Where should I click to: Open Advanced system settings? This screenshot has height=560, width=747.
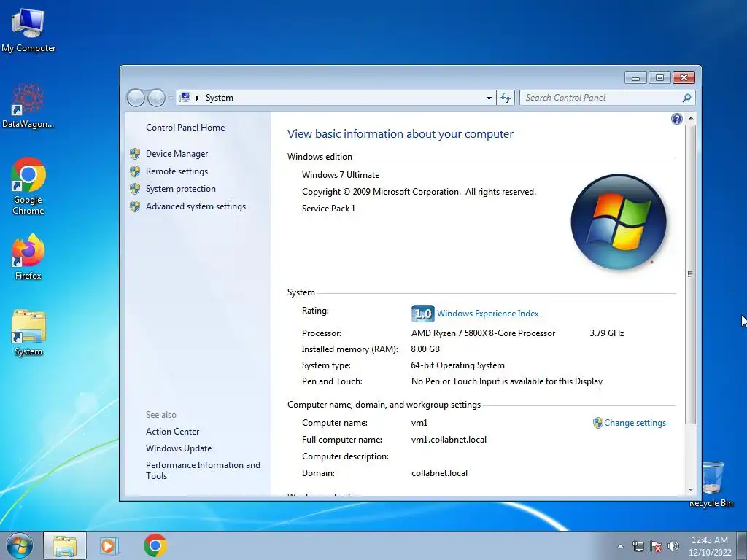click(x=196, y=206)
